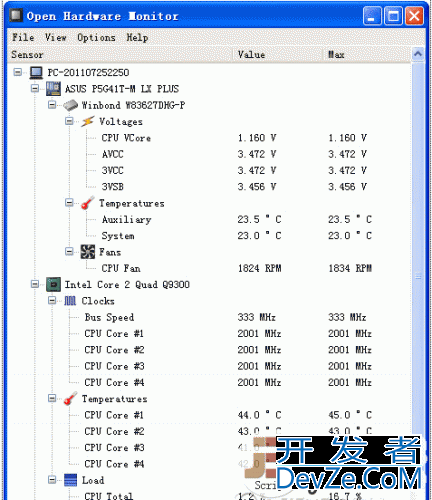
Task: Open the View menu
Action: tap(56, 37)
